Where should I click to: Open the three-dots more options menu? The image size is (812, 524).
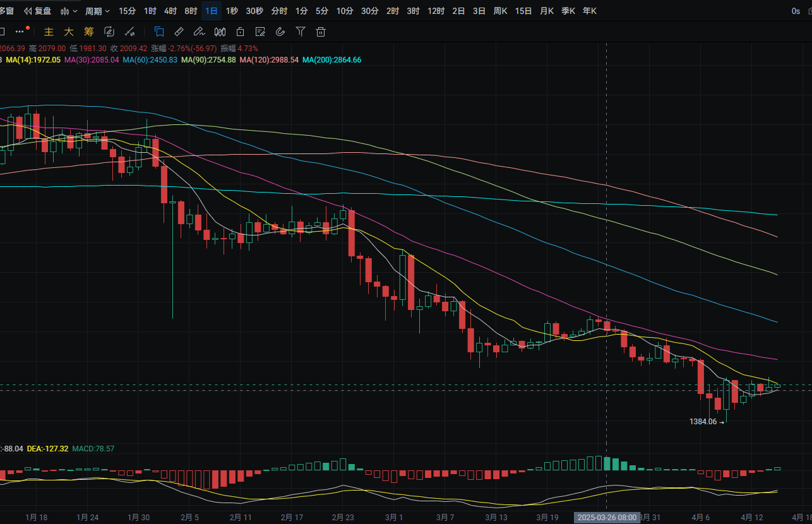pyautogui.click(x=20, y=31)
